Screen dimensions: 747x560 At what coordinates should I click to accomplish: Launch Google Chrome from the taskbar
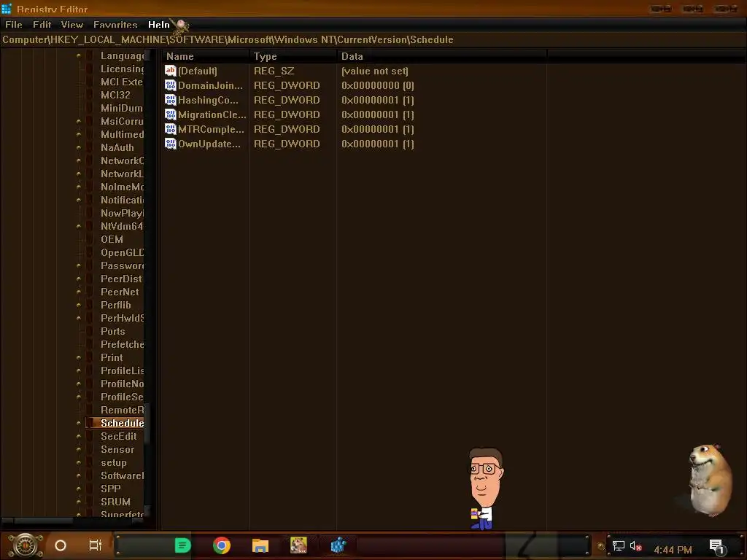point(222,545)
